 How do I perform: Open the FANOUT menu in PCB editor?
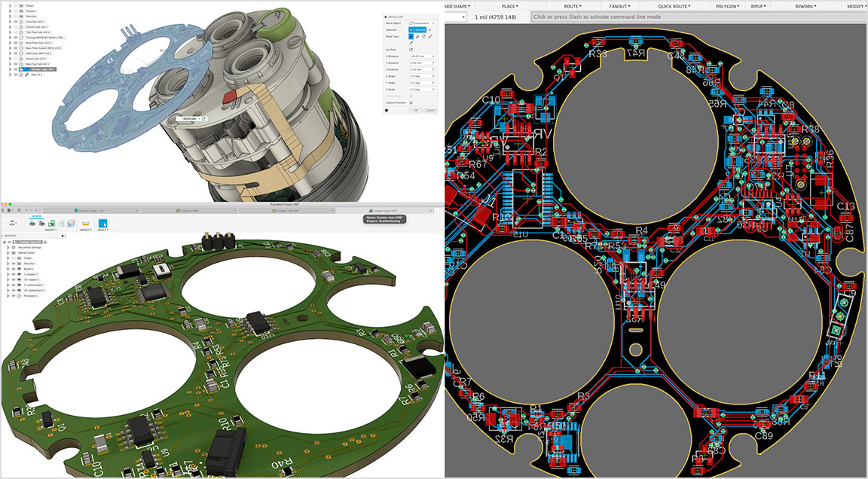(x=619, y=6)
